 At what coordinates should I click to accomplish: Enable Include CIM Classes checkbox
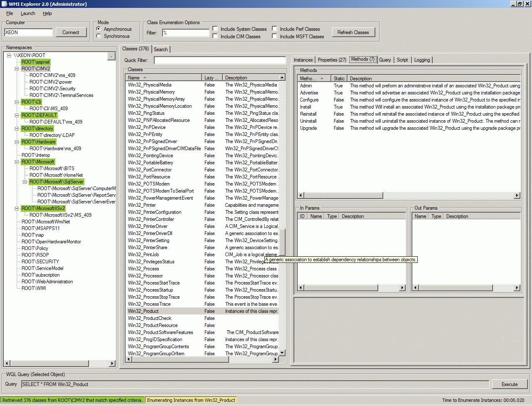(215, 37)
